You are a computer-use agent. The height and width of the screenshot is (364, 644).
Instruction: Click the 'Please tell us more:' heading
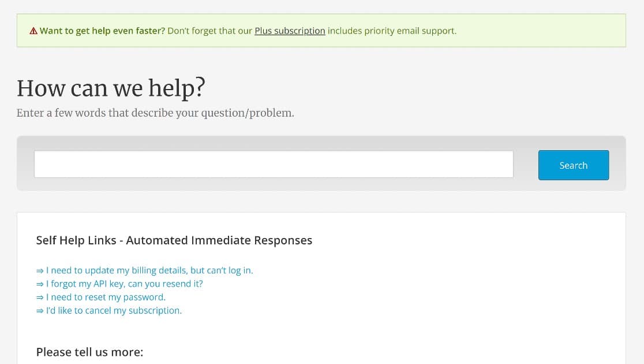tap(89, 352)
